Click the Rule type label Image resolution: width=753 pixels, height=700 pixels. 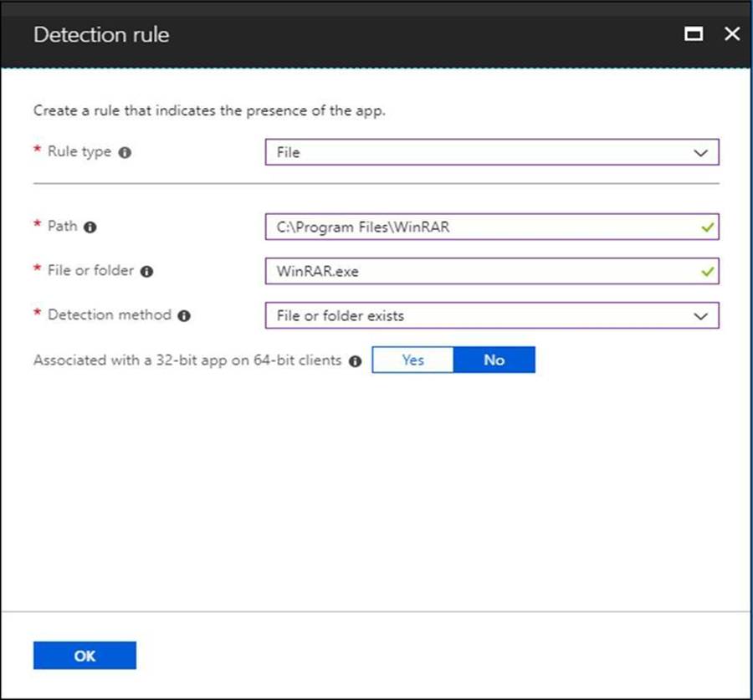(79, 151)
